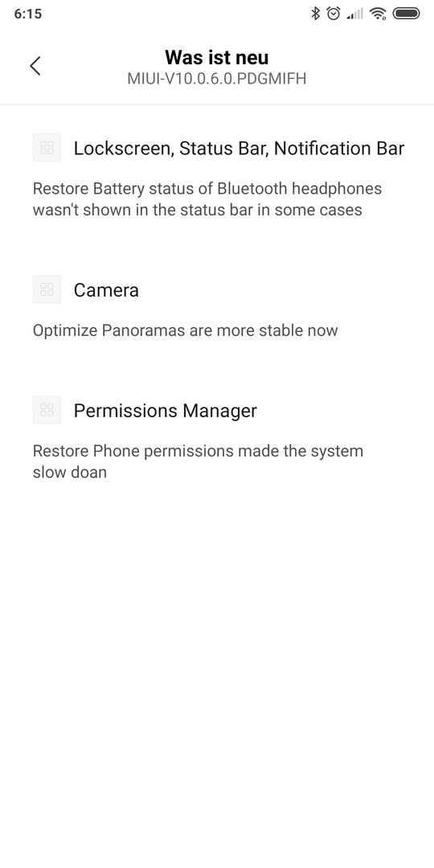Tap the Wi-Fi signal icon
This screenshot has height=868, width=434.
[x=378, y=14]
